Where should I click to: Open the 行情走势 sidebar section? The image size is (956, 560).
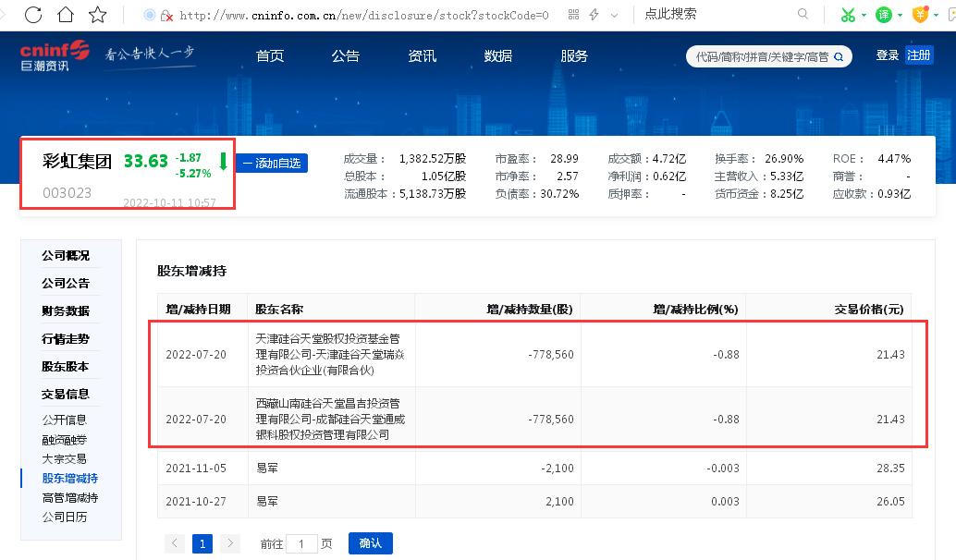click(66, 339)
